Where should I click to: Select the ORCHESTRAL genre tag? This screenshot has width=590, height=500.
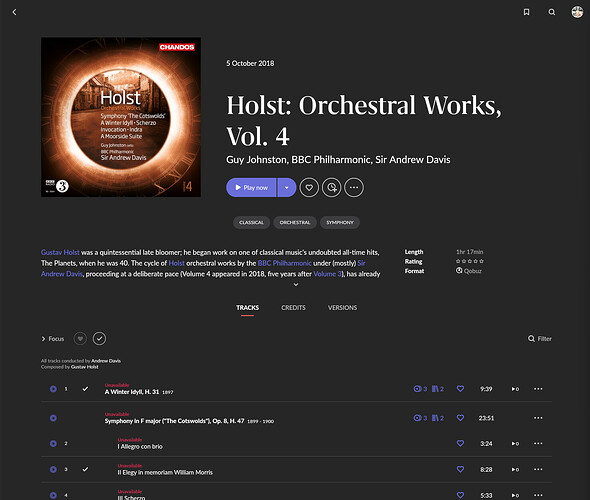[x=295, y=222]
